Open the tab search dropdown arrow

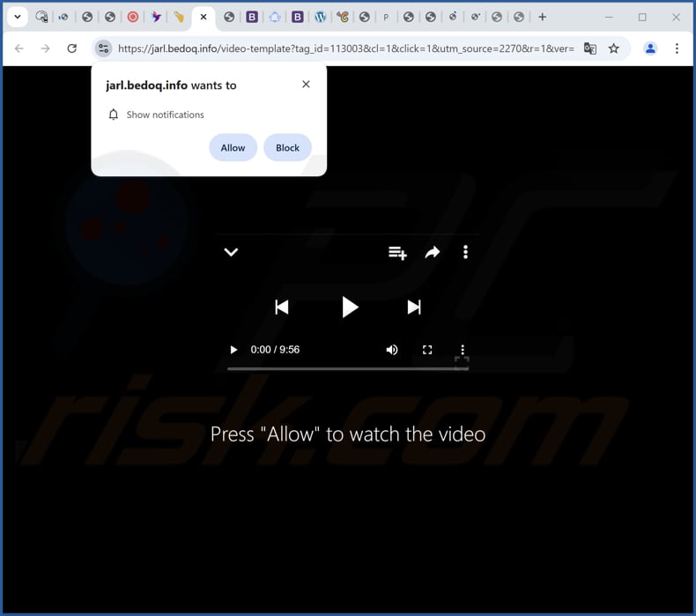tap(18, 17)
